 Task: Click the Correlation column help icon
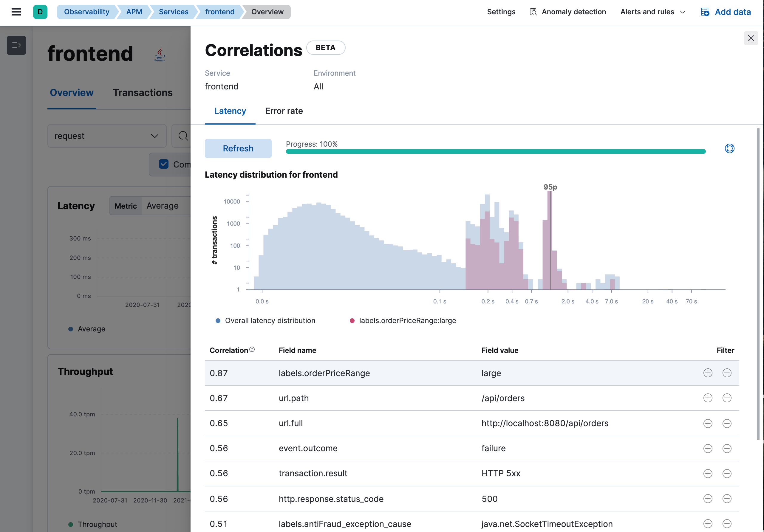(252, 350)
